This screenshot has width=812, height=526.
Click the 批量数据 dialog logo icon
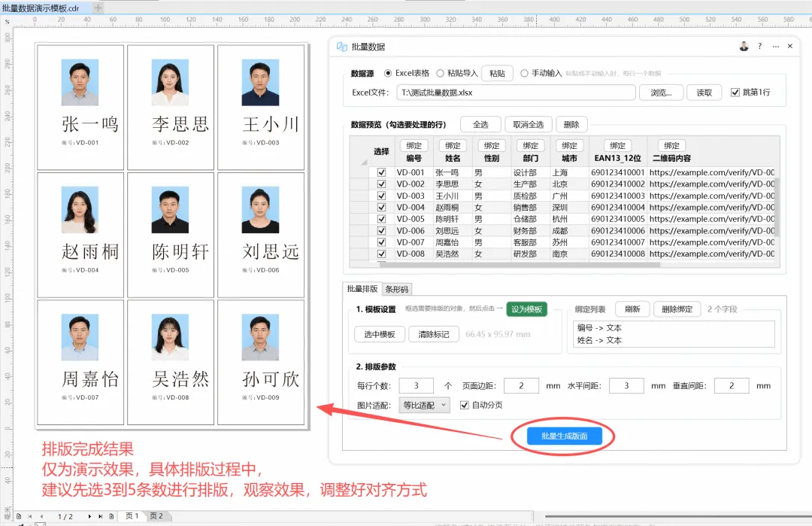[342, 47]
